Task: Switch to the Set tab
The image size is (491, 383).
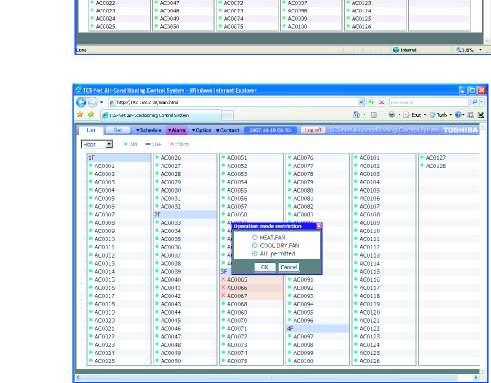Action: [117, 130]
